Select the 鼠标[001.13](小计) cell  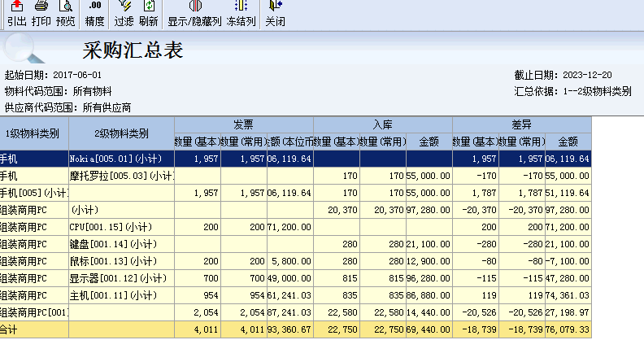point(122,261)
